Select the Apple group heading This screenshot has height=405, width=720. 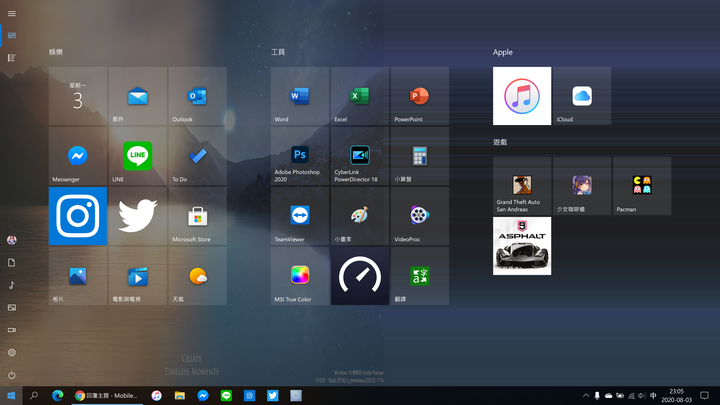(502, 52)
